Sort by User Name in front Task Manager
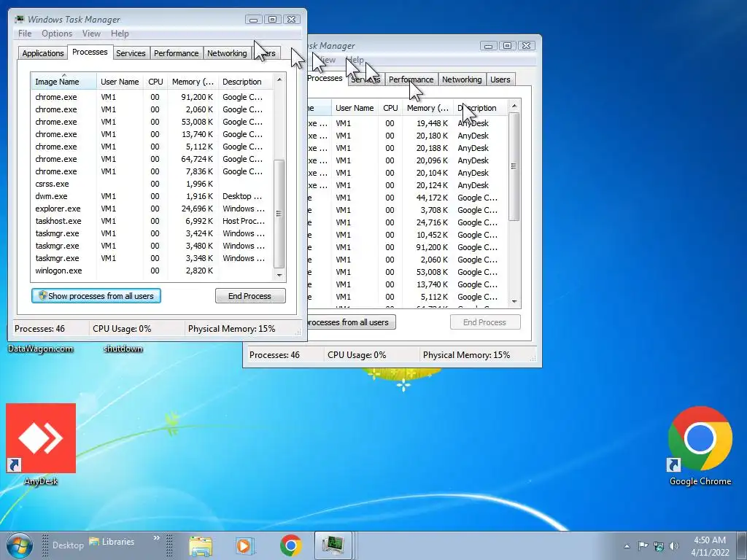Image resolution: width=747 pixels, height=560 pixels. pos(120,82)
